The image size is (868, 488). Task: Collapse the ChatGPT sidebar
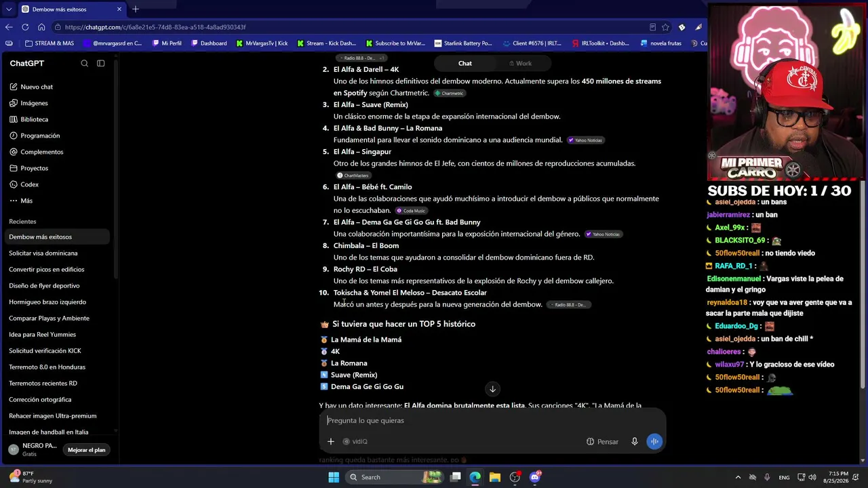(101, 63)
